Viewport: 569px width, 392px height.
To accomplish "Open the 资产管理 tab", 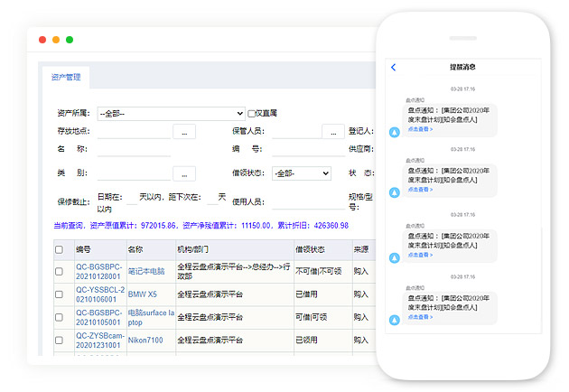I will click(x=66, y=77).
